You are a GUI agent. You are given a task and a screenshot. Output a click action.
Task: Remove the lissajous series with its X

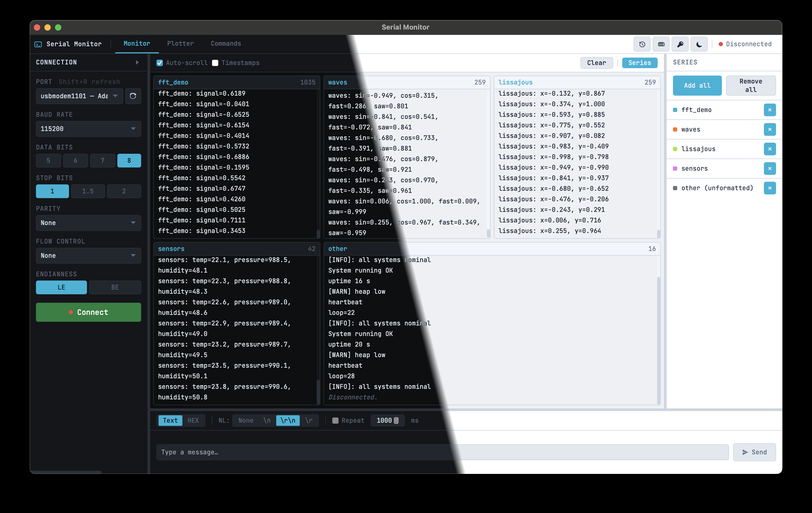(769, 149)
